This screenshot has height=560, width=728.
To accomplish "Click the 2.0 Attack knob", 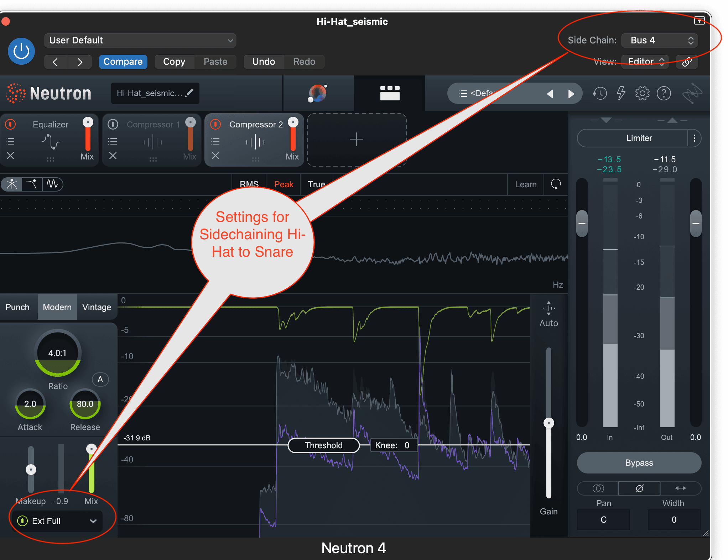I will (x=30, y=404).
